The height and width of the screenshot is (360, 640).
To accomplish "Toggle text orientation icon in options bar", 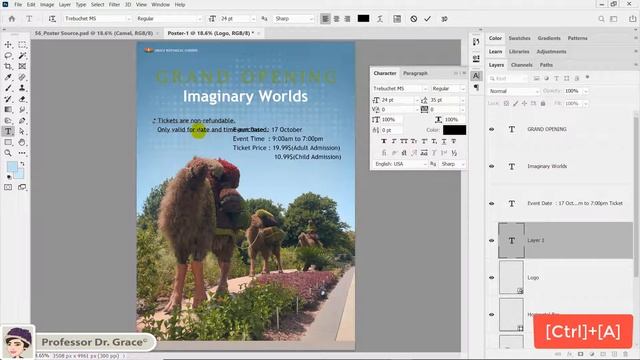I will (x=52, y=19).
